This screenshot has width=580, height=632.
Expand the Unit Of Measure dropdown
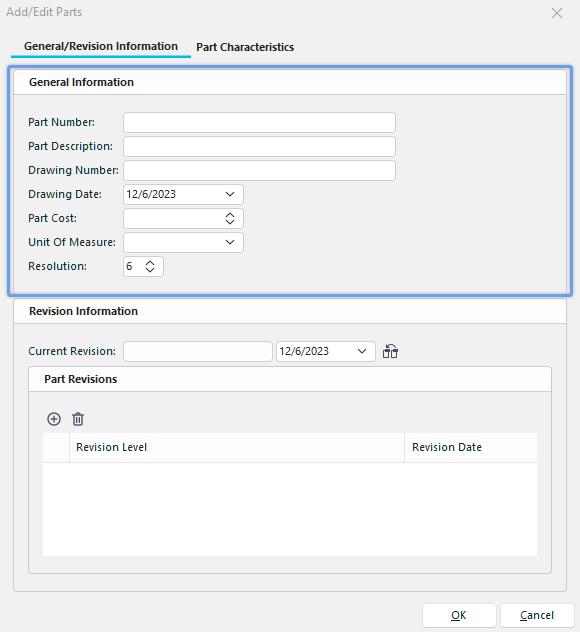pos(230,242)
